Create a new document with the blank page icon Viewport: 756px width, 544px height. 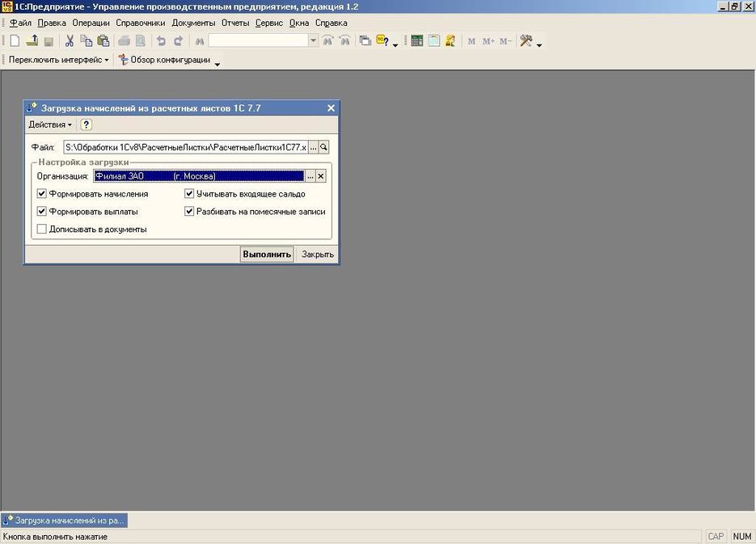(15, 41)
